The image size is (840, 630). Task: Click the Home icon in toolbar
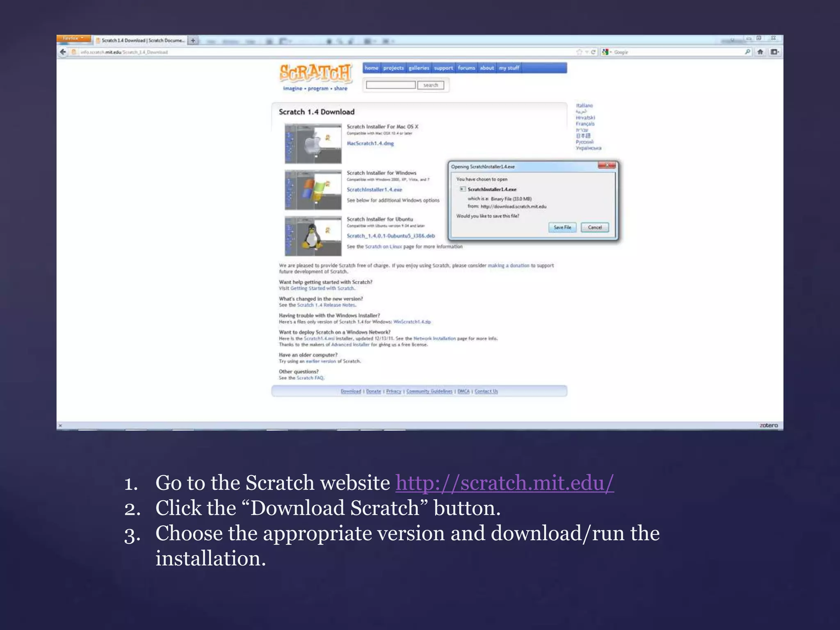760,52
